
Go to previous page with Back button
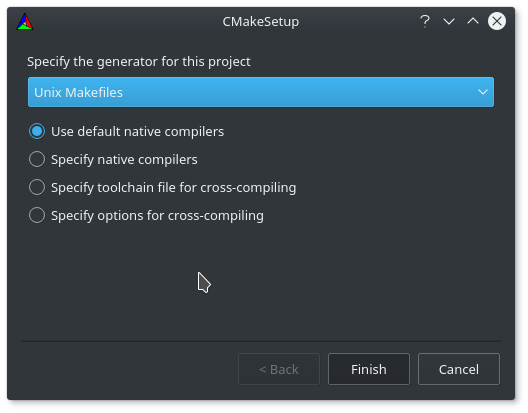tap(279, 369)
